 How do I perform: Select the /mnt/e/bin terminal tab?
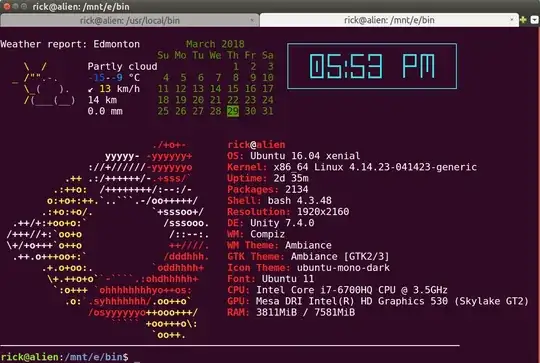(x=389, y=20)
